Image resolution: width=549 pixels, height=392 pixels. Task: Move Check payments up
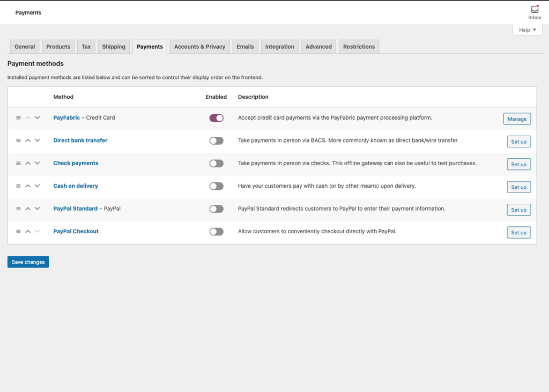[x=28, y=163]
